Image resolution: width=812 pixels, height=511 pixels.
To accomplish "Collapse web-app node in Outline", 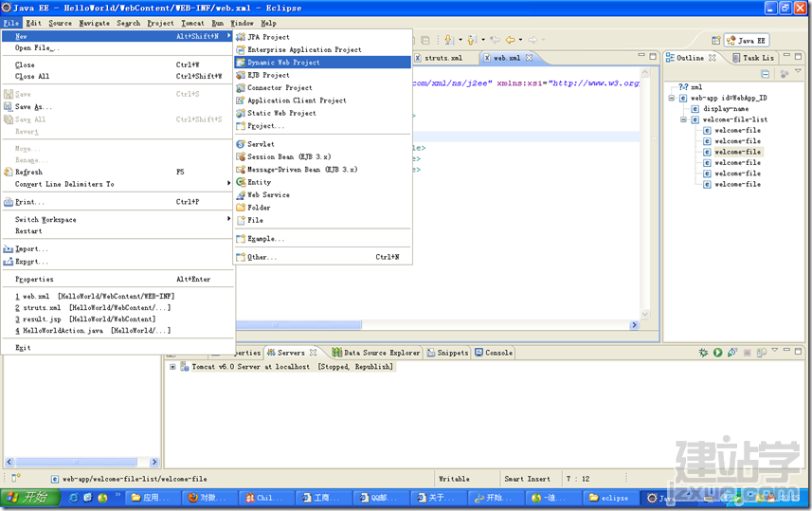I will coord(671,98).
